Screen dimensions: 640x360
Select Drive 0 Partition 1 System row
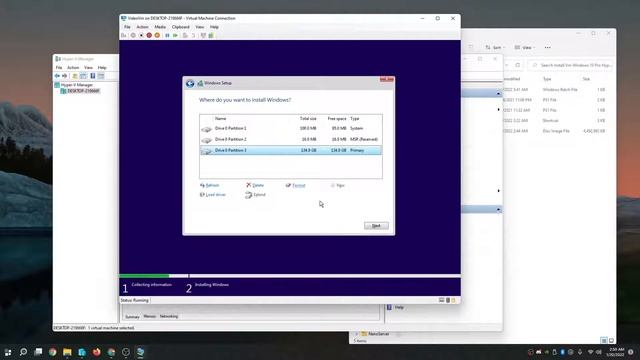[x=291, y=129]
